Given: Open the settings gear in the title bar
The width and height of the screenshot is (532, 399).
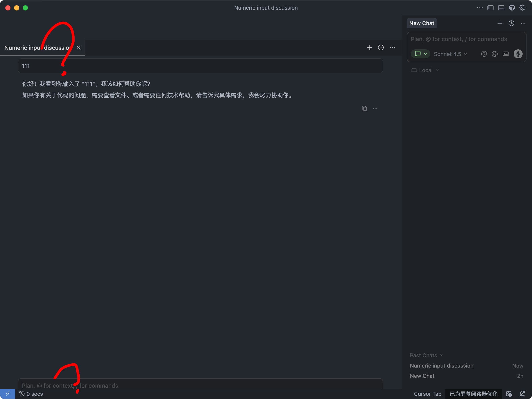Looking at the screenshot, I should click(x=522, y=8).
